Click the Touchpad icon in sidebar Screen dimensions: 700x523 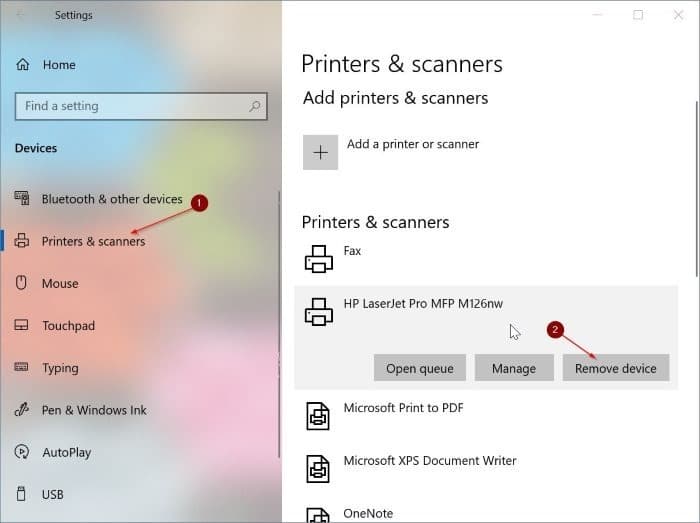(21, 325)
